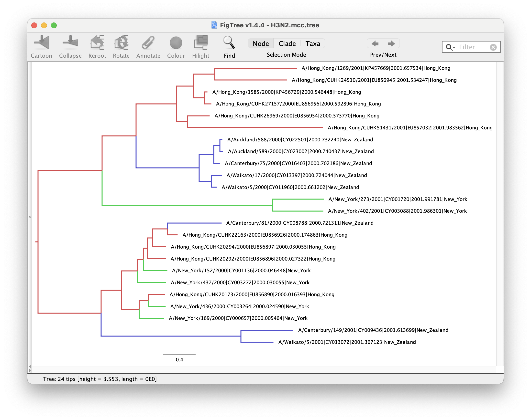Image resolution: width=531 pixels, height=420 pixels.
Task: Select tip A/New_York/437/2000 label
Action: pos(240,283)
